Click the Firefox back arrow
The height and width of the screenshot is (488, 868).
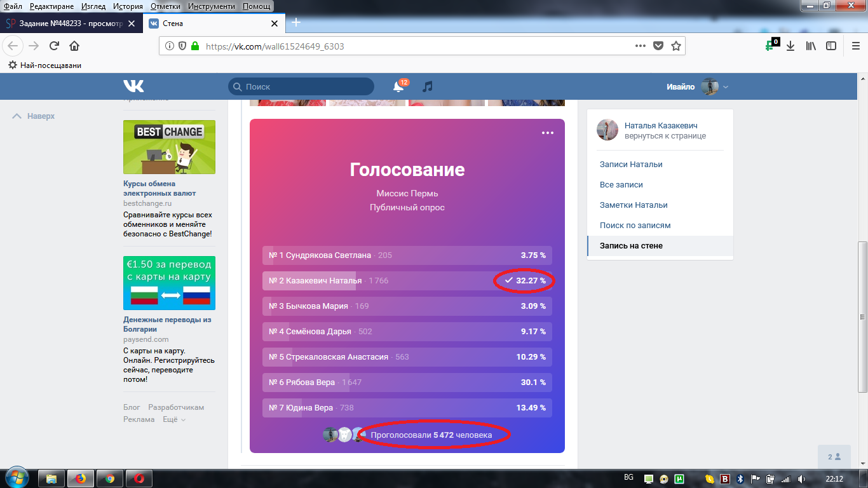13,46
